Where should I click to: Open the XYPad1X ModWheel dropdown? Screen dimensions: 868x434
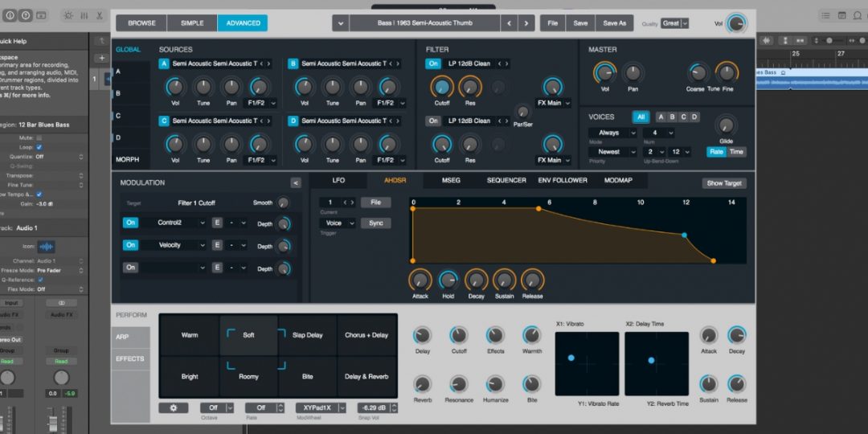[x=321, y=408]
